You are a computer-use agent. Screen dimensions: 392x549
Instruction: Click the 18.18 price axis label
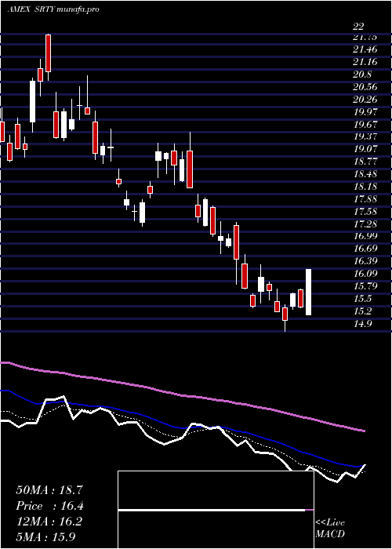[x=365, y=187]
